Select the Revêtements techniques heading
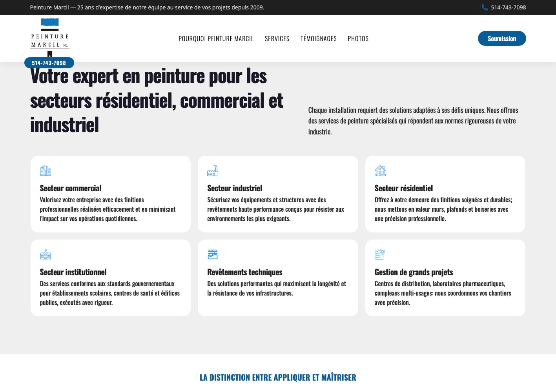556x392 pixels. click(x=245, y=272)
